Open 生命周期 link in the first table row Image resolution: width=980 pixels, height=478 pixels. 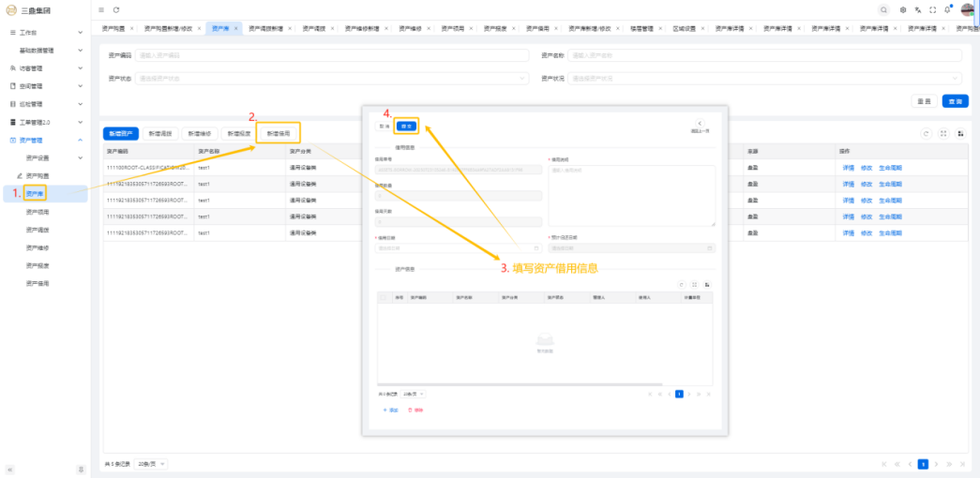point(889,168)
